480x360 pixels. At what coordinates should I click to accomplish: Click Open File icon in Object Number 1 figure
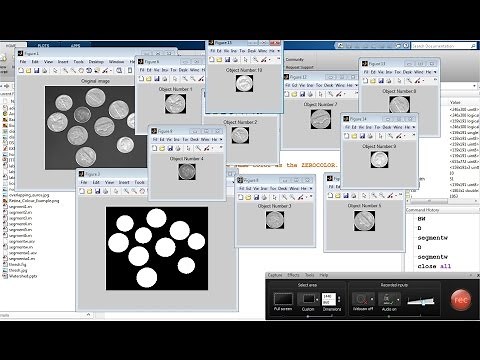click(x=149, y=79)
